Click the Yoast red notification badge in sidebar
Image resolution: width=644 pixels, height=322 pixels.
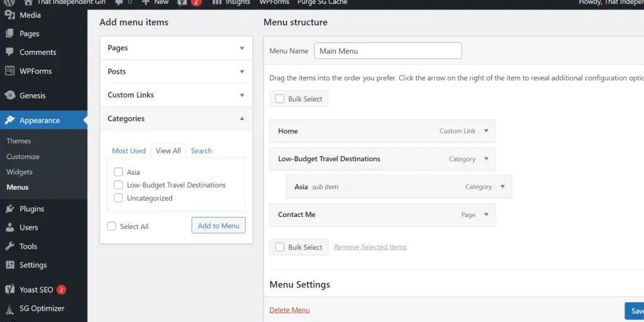61,289
